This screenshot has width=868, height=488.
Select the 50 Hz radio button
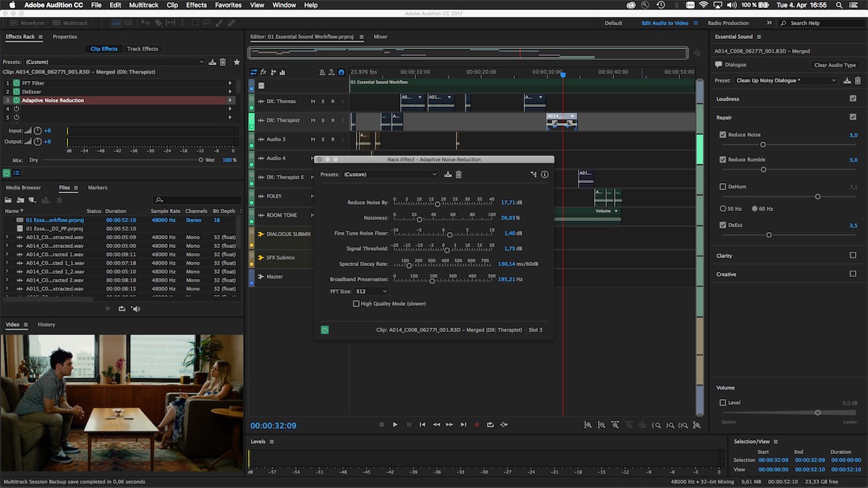(723, 209)
